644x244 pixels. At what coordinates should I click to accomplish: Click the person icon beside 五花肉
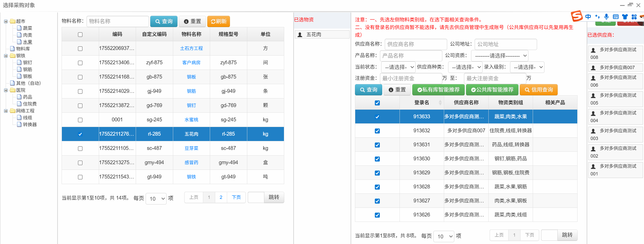(x=299, y=34)
